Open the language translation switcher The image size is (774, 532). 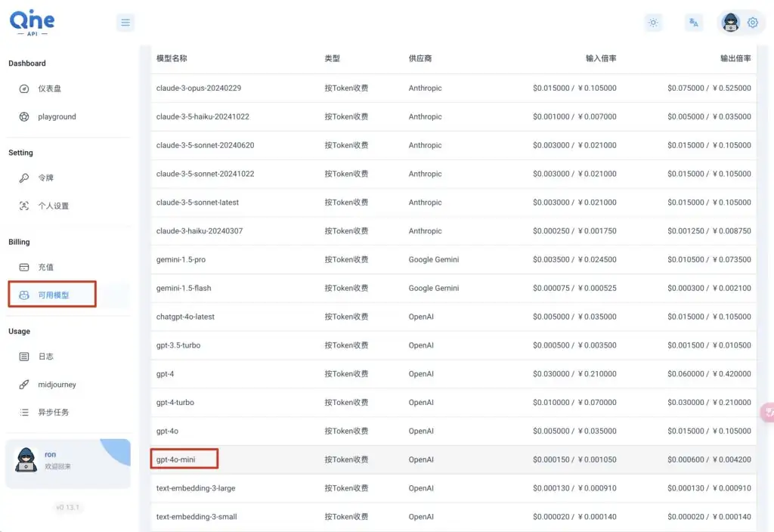click(693, 23)
